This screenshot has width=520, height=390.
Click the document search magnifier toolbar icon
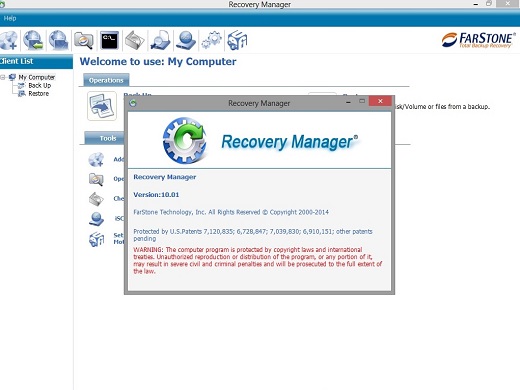[160, 40]
